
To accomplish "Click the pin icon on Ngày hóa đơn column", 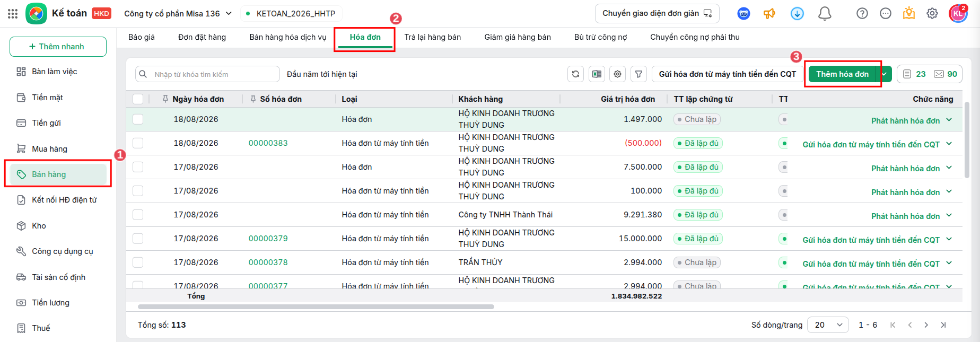I will (165, 99).
